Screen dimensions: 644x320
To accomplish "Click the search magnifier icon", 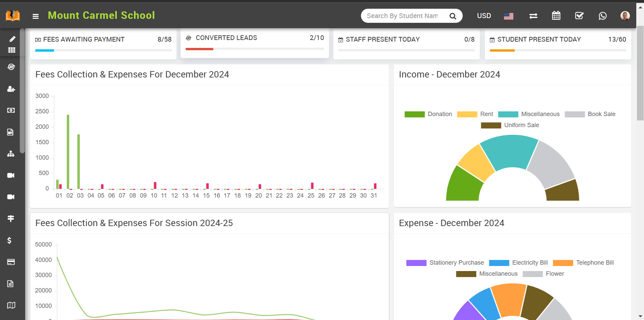I will click(453, 16).
